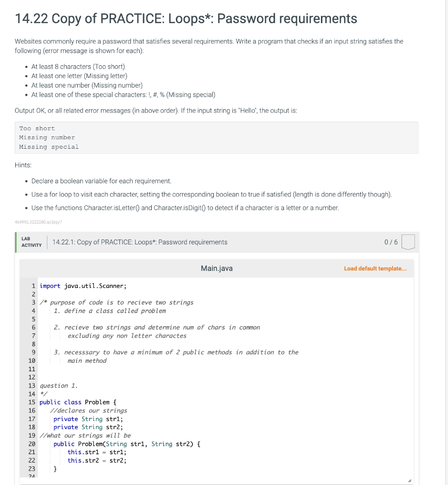Click the //declares our strings comment
Image resolution: width=448 pixels, height=485 pixels.
click(81, 410)
